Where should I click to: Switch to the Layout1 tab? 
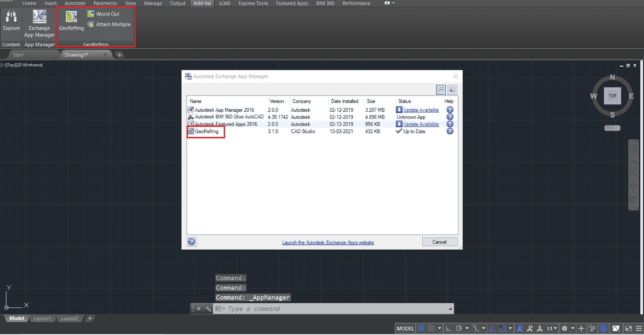point(42,318)
